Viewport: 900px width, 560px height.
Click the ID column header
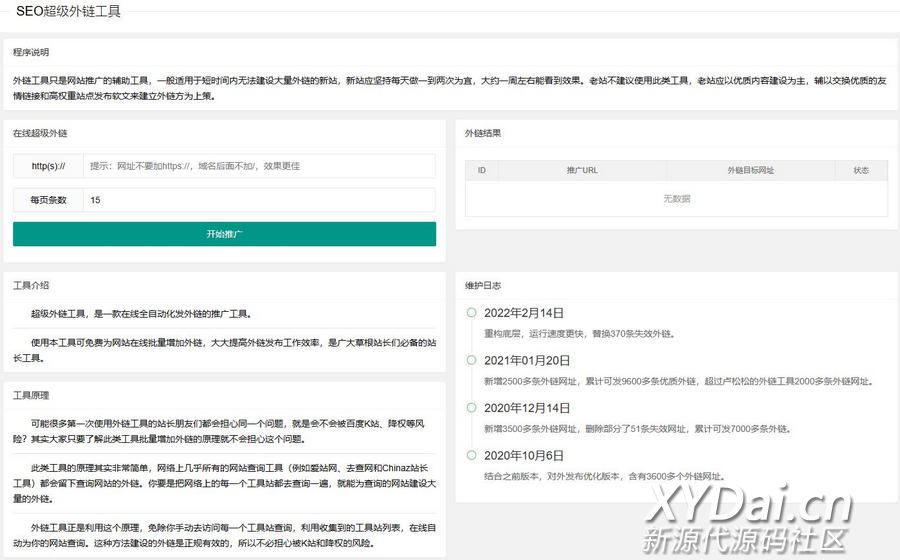coord(481,171)
